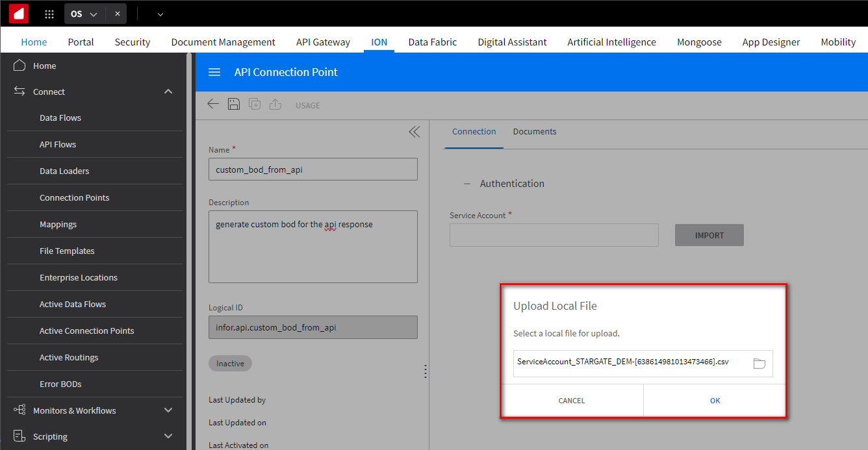The height and width of the screenshot is (450, 868).
Task: Click the hamburger menu next to API Connection Point
Action: tap(214, 72)
